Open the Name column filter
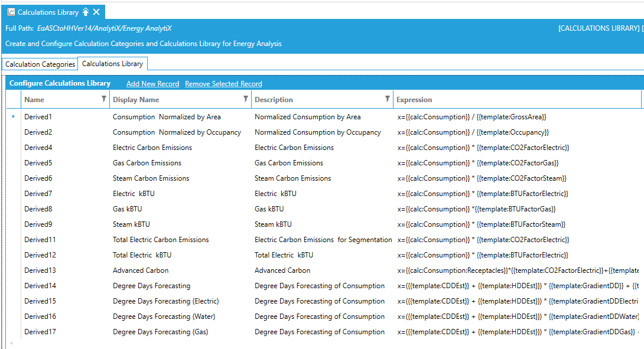Screen dimensions: 644x349 click(x=104, y=99)
